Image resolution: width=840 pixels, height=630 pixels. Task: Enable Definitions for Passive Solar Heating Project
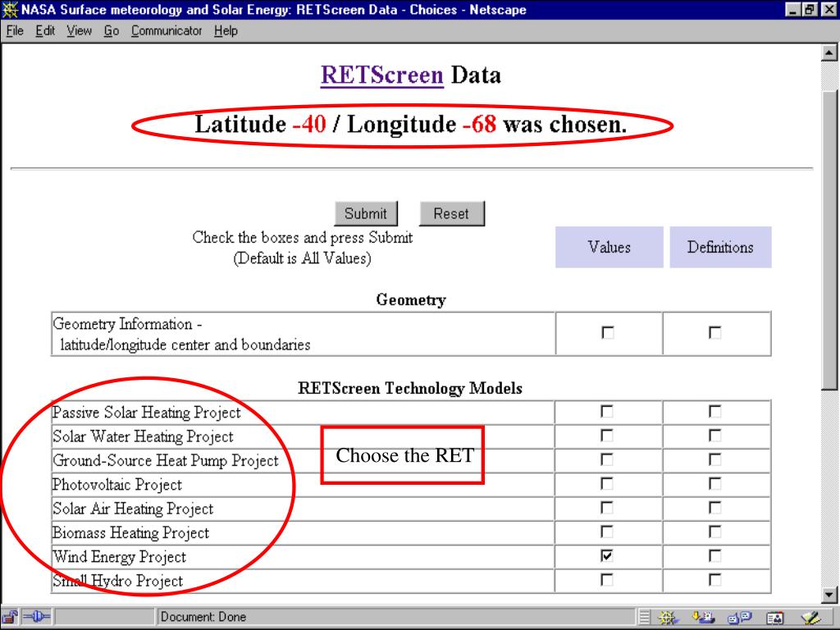coord(714,412)
